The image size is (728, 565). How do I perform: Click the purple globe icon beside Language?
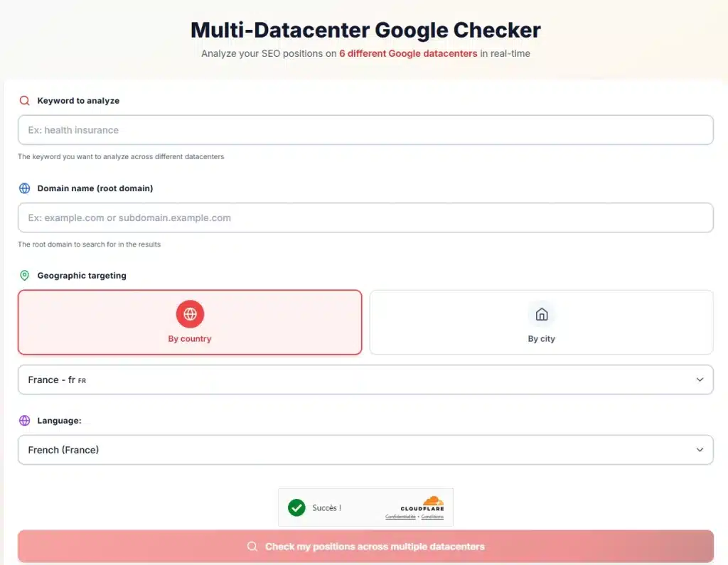point(24,421)
